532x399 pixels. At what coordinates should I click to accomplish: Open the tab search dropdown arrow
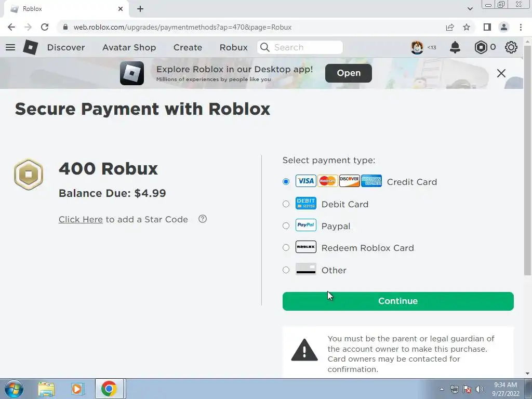(470, 9)
